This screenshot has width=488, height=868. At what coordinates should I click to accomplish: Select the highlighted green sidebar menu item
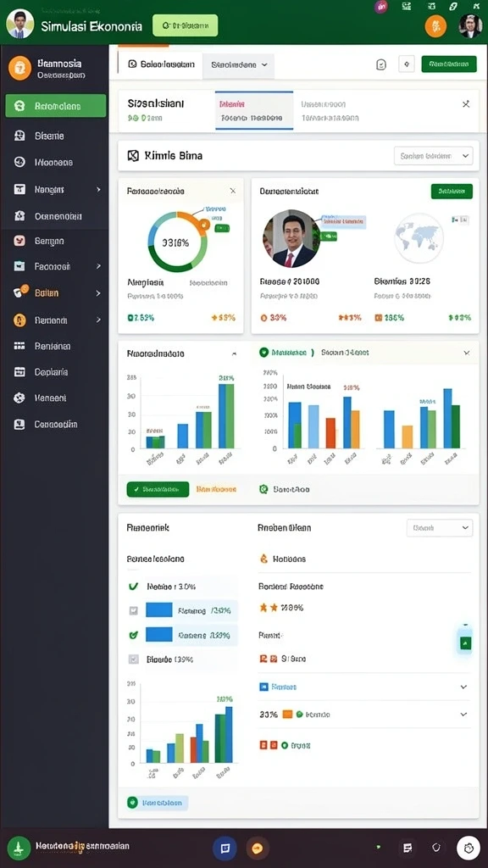click(x=55, y=106)
